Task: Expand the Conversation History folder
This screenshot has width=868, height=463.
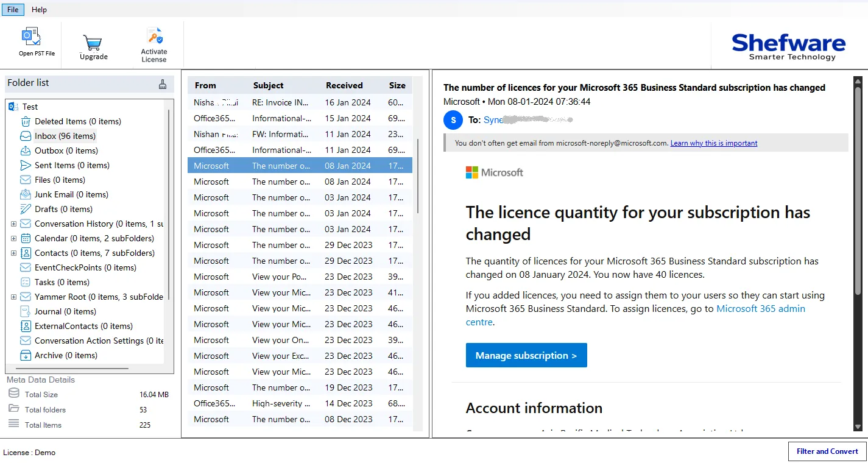Action: (x=13, y=224)
